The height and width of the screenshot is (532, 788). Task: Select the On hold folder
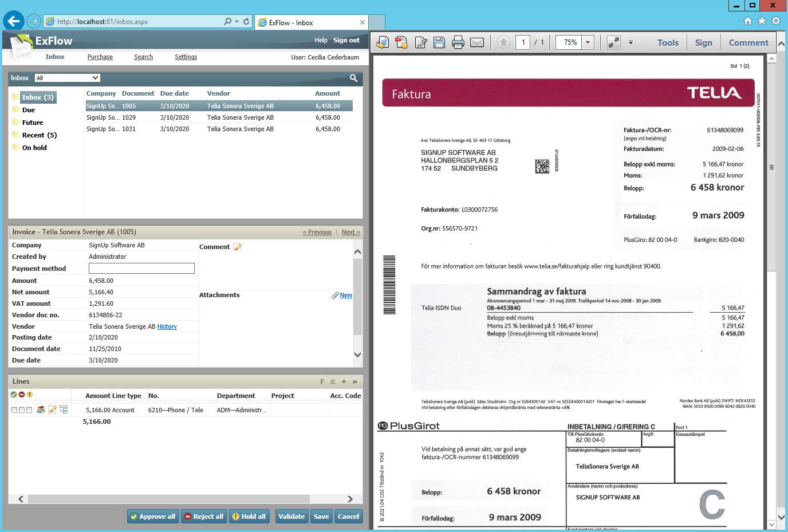coord(34,148)
